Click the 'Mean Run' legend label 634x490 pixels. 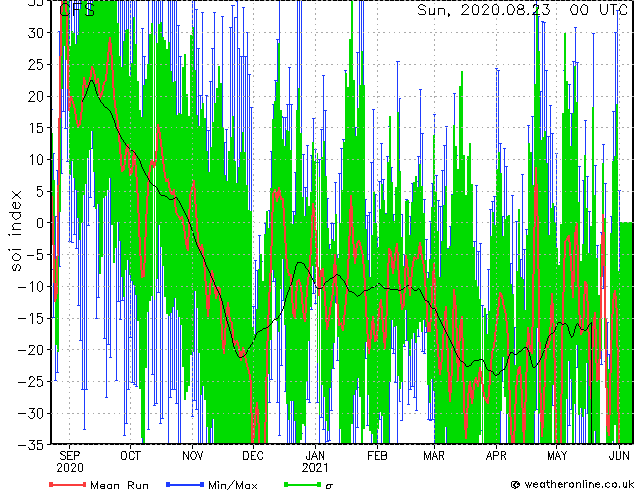click(x=120, y=485)
